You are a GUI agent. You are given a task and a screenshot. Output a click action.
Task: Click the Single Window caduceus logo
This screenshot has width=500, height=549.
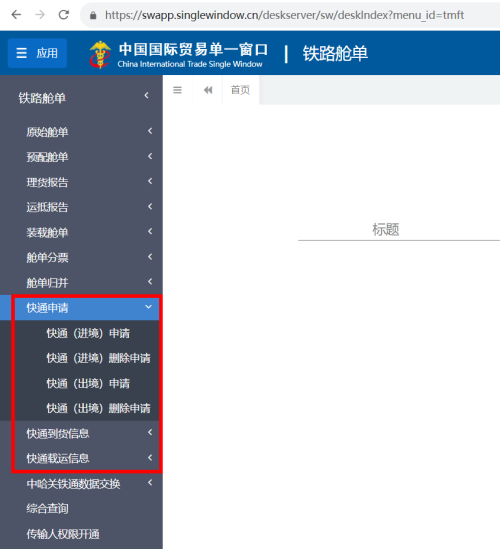pos(100,54)
